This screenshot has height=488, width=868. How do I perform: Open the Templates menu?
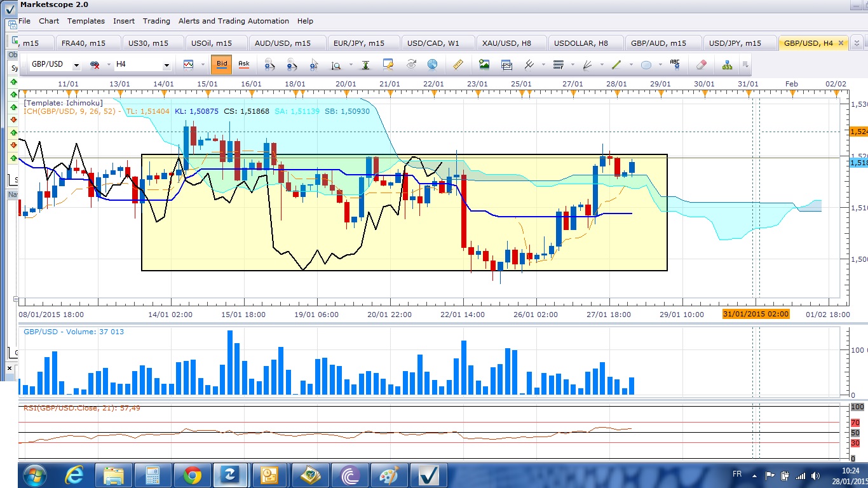86,21
